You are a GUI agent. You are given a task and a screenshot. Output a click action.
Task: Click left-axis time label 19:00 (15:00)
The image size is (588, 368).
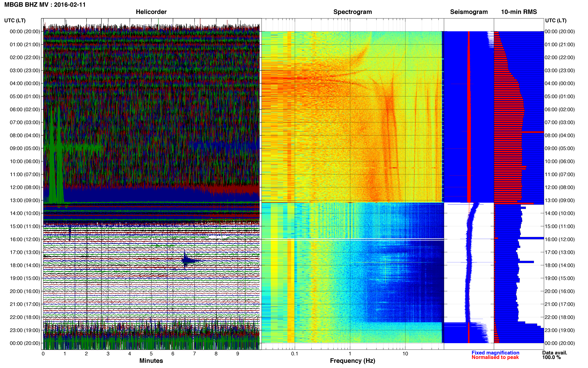(25, 278)
